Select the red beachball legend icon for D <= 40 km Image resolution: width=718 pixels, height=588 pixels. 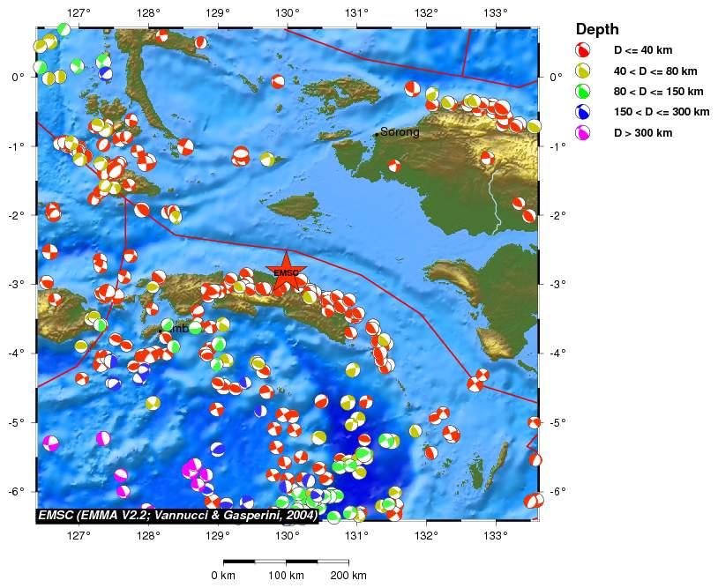pyautogui.click(x=583, y=50)
